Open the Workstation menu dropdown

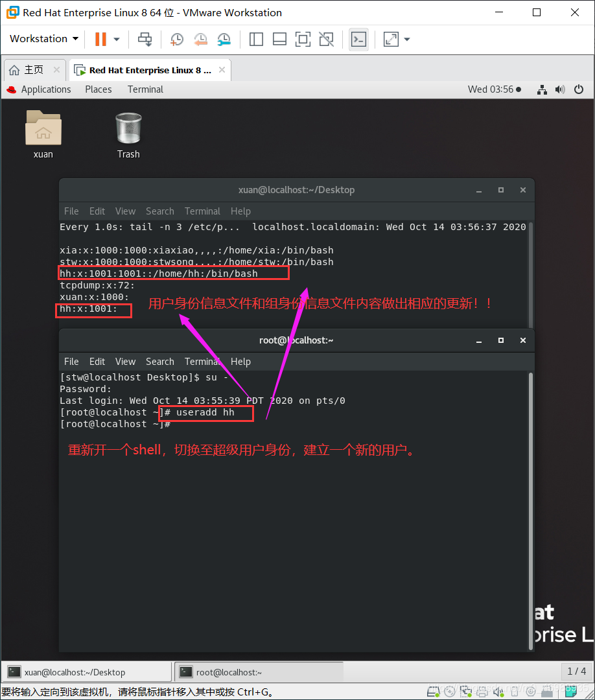[44, 39]
